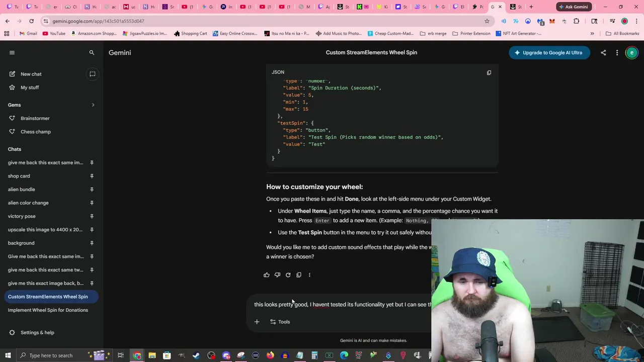
Task: Open the Extensions puzzle icon
Action: coord(577,21)
